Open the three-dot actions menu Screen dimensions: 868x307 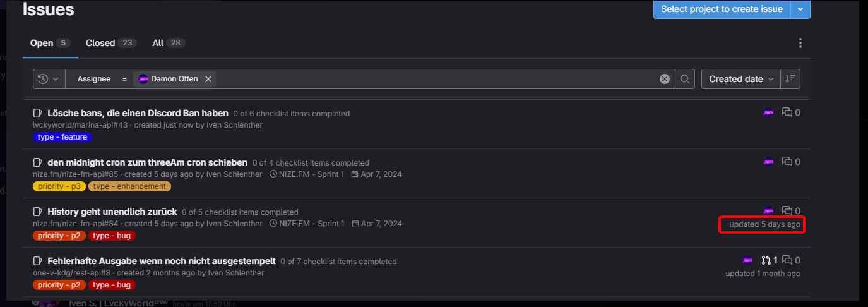(x=800, y=43)
